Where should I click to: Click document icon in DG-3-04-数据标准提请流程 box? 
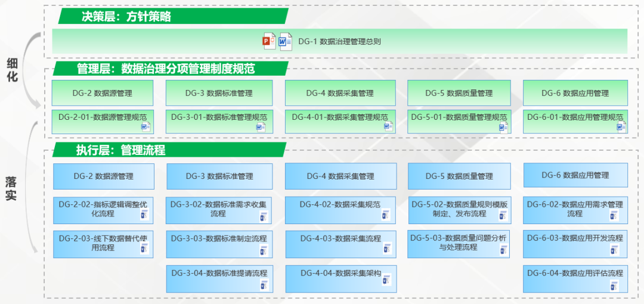[x=264, y=284]
